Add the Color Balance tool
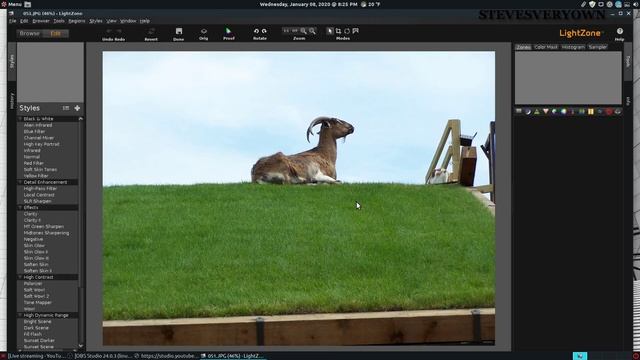The image size is (640, 360). (564, 111)
